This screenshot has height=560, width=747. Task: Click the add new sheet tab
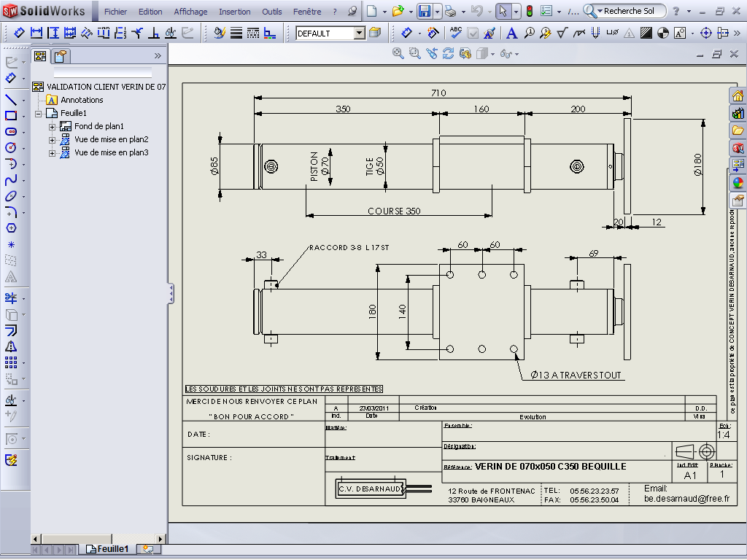click(148, 549)
